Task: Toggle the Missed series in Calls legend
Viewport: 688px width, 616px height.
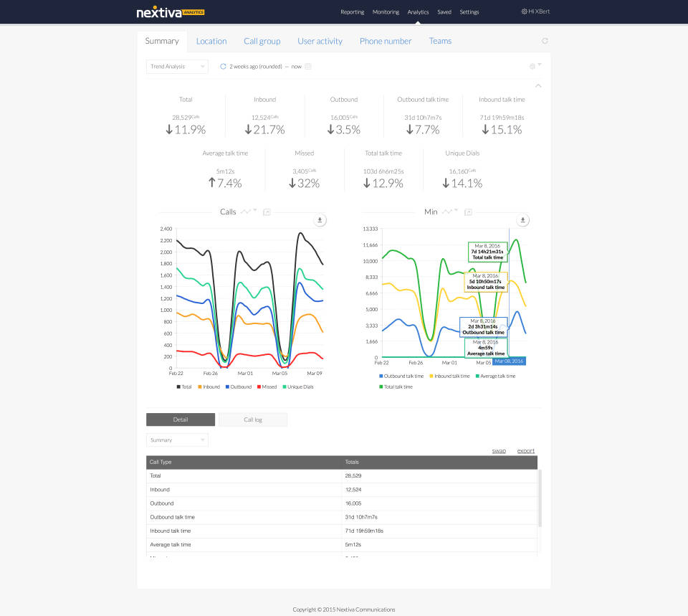Action: click(266, 387)
